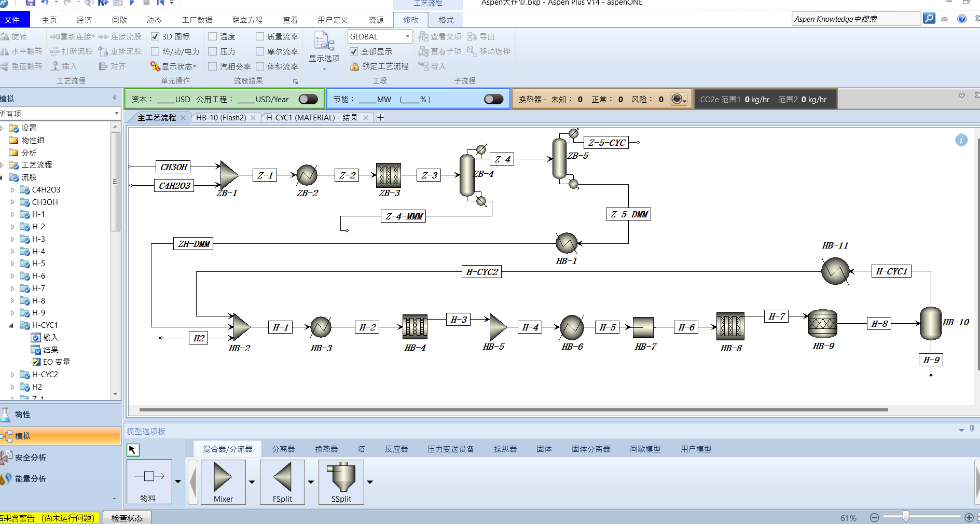Uncheck the 全部显示 checkbox
Image resolution: width=980 pixels, height=524 pixels.
[x=354, y=51]
